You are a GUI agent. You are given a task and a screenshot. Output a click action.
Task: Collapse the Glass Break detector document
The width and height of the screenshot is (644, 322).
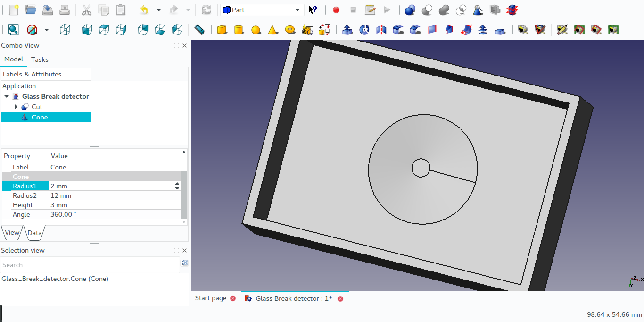[x=7, y=96]
